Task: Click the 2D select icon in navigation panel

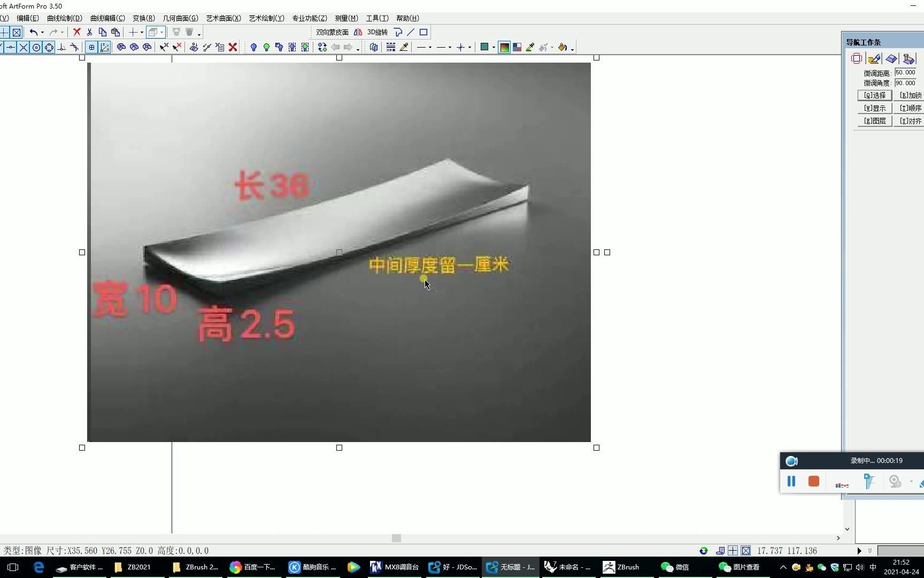Action: pyautogui.click(x=857, y=58)
